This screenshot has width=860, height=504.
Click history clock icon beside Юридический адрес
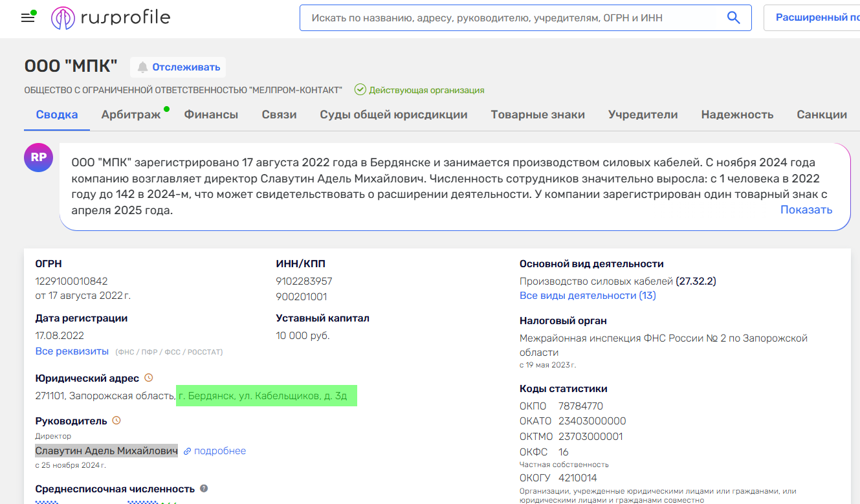point(148,378)
